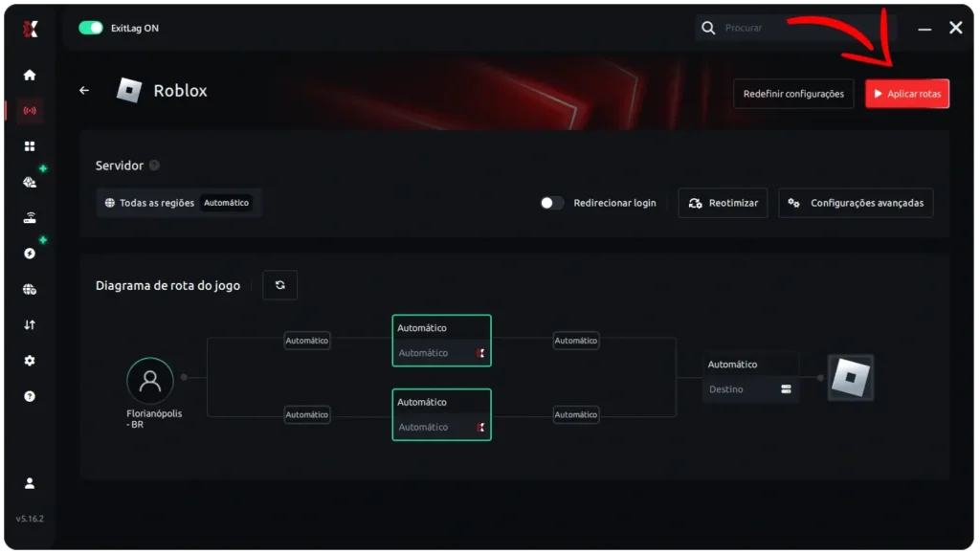Open the Todas as regiões server selector
This screenshot has height=554, width=980.
coord(178,203)
